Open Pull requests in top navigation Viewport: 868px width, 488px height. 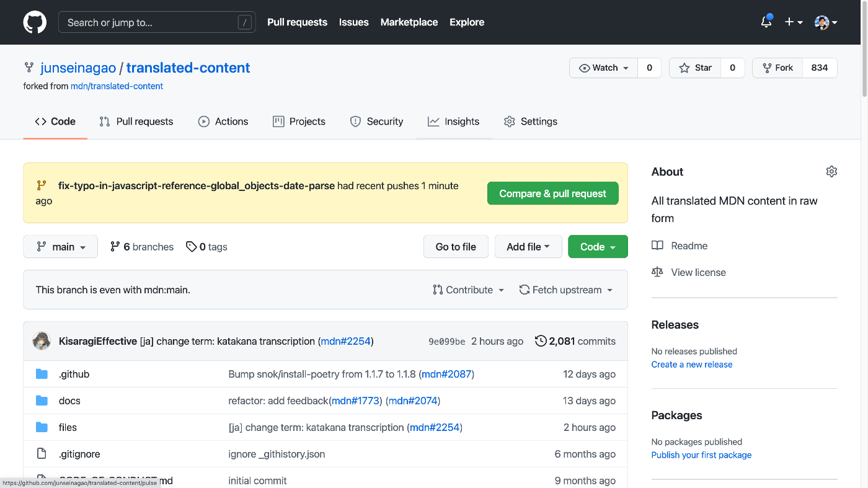click(x=297, y=22)
